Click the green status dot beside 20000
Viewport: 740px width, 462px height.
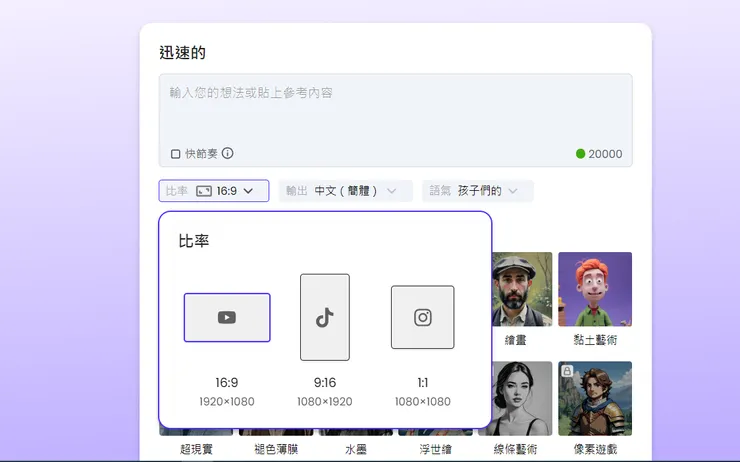[580, 154]
